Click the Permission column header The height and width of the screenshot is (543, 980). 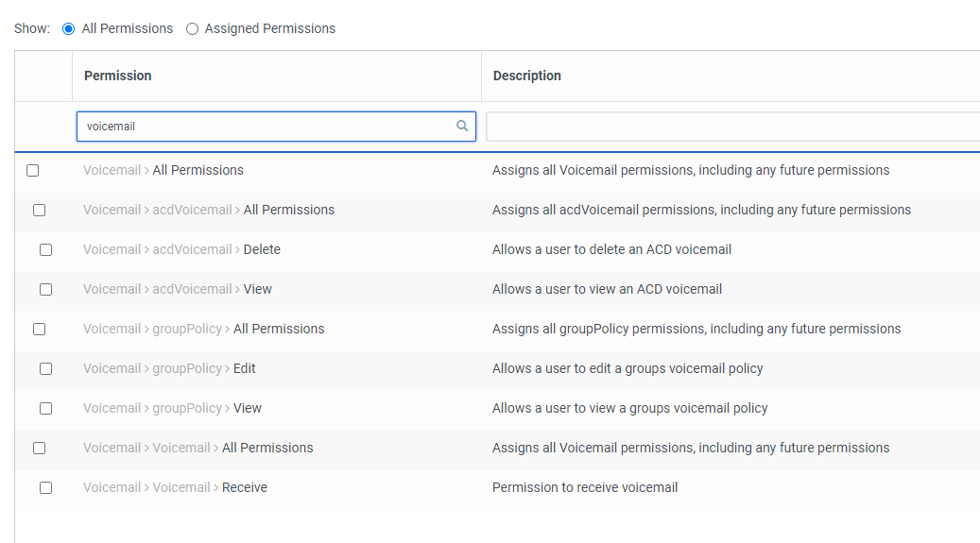(117, 76)
